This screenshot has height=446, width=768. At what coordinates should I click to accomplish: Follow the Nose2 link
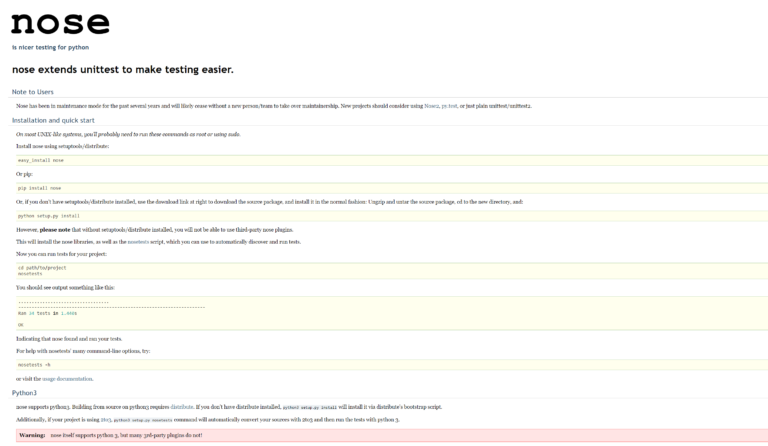tap(432, 106)
